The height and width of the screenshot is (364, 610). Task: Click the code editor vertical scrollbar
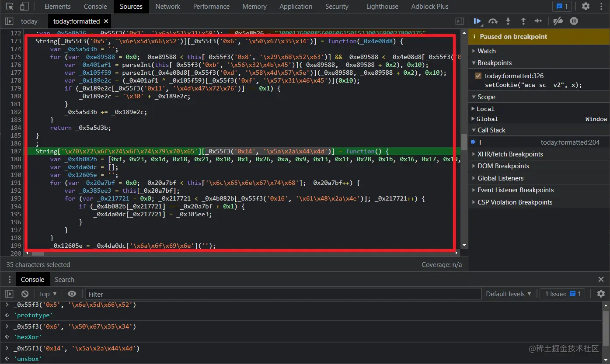464,141
